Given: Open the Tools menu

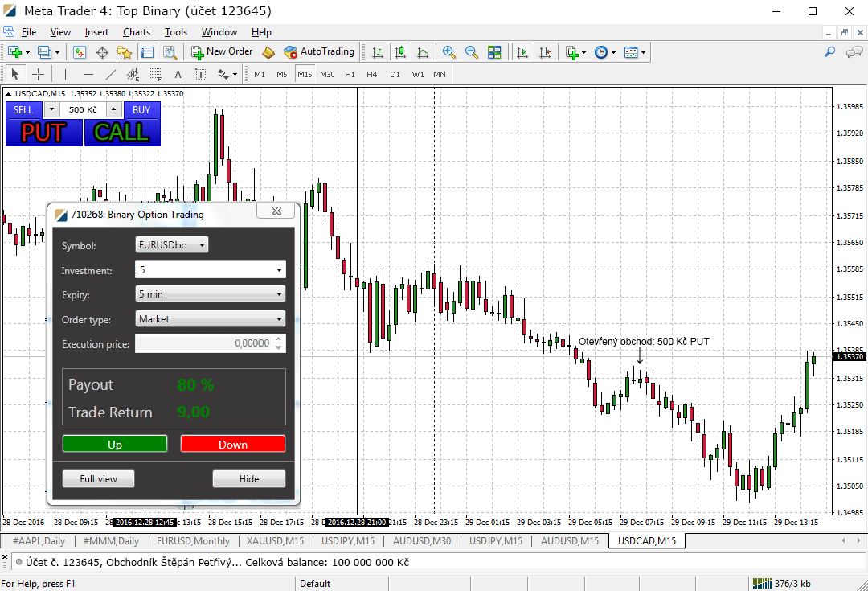Looking at the screenshot, I should [x=175, y=32].
